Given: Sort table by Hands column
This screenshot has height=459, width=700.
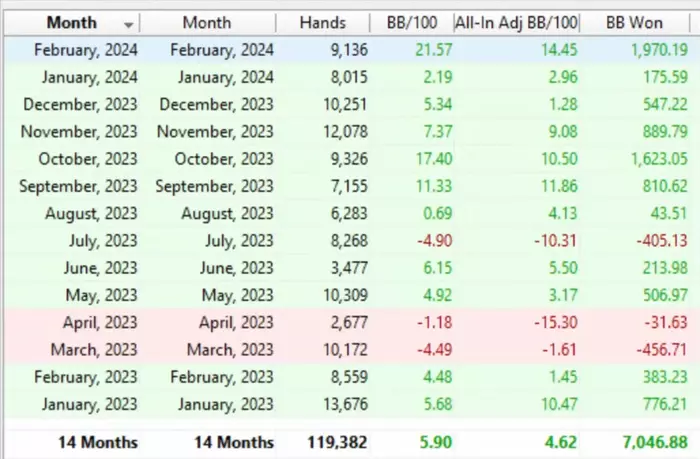Looking at the screenshot, I should (322, 23).
